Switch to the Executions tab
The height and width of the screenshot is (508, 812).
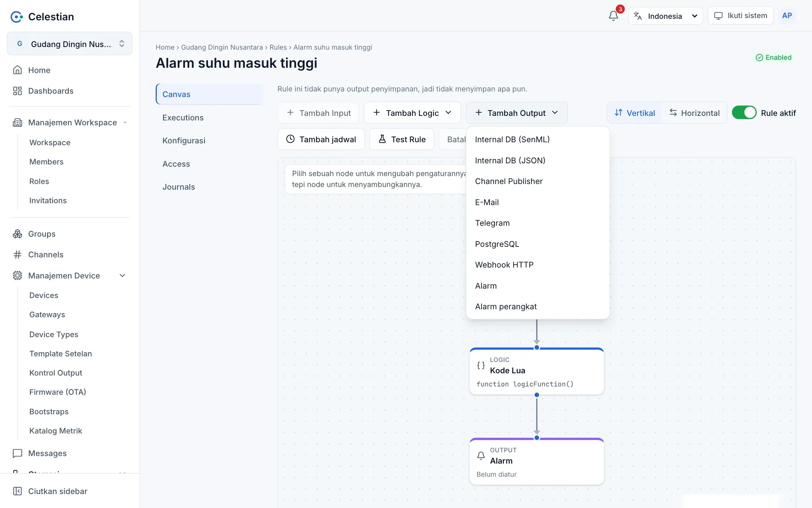(210, 117)
